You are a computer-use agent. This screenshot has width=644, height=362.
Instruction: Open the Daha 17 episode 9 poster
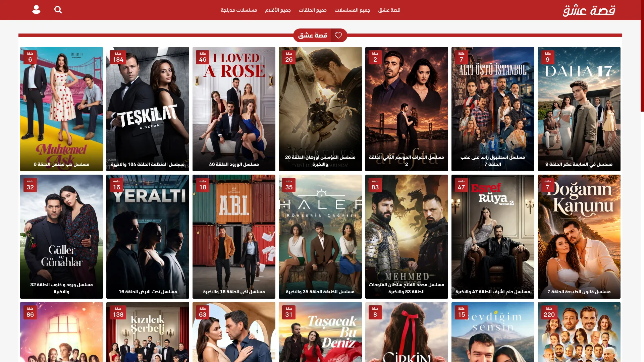click(579, 109)
